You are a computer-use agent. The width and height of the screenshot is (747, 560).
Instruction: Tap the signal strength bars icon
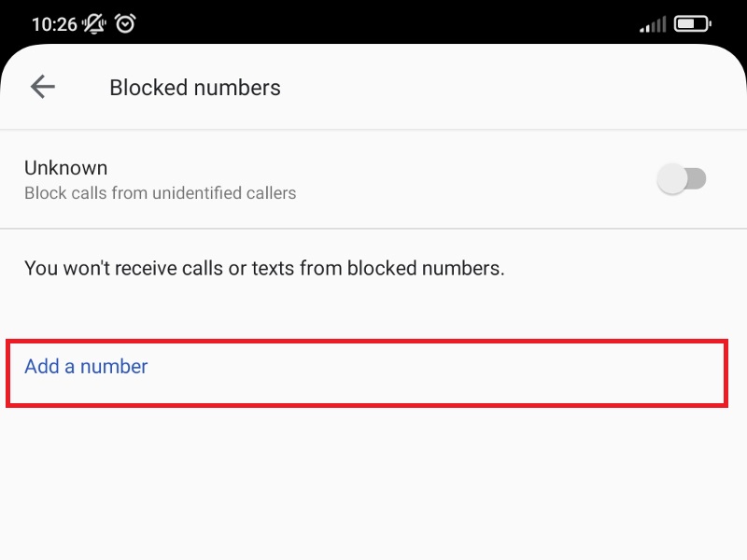click(653, 24)
